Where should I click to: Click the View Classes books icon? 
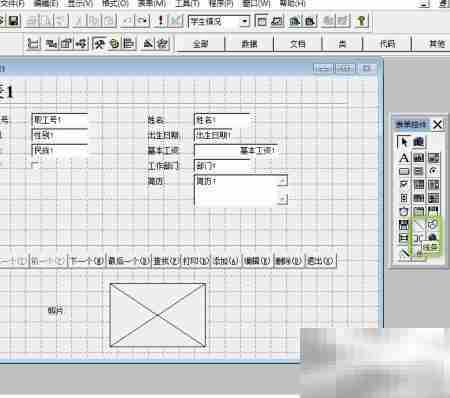click(x=419, y=142)
